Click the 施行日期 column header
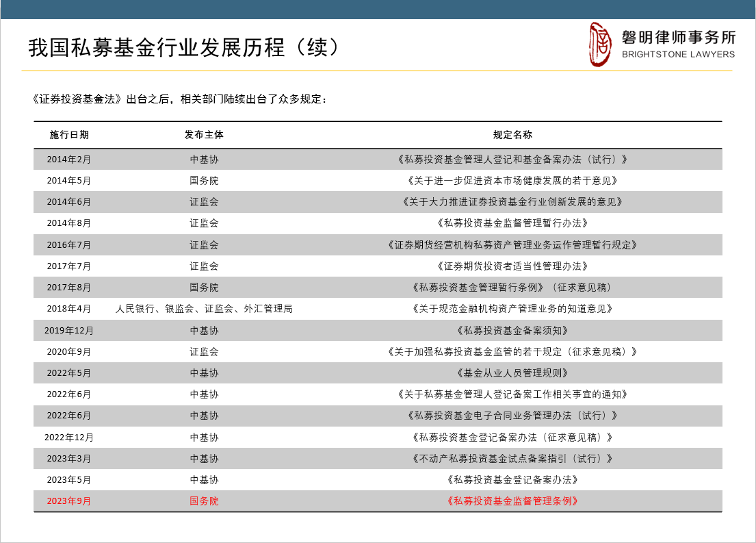This screenshot has height=543, width=756. pyautogui.click(x=69, y=135)
